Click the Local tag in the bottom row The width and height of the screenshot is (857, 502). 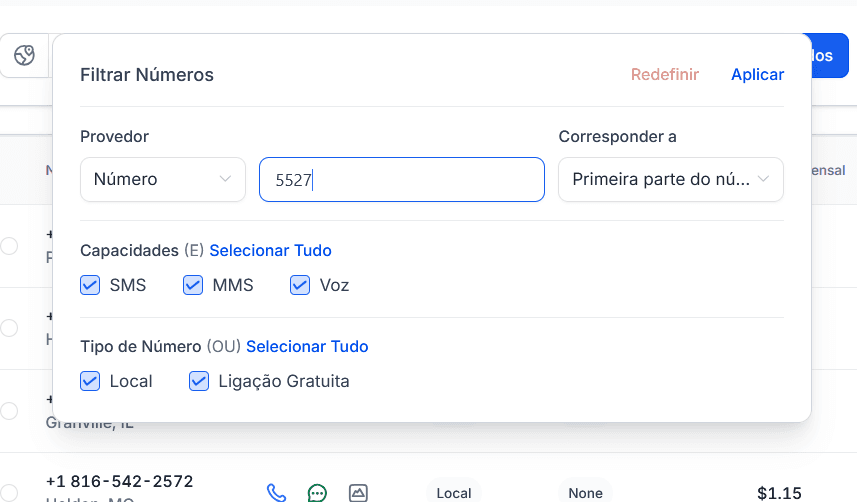coord(453,493)
